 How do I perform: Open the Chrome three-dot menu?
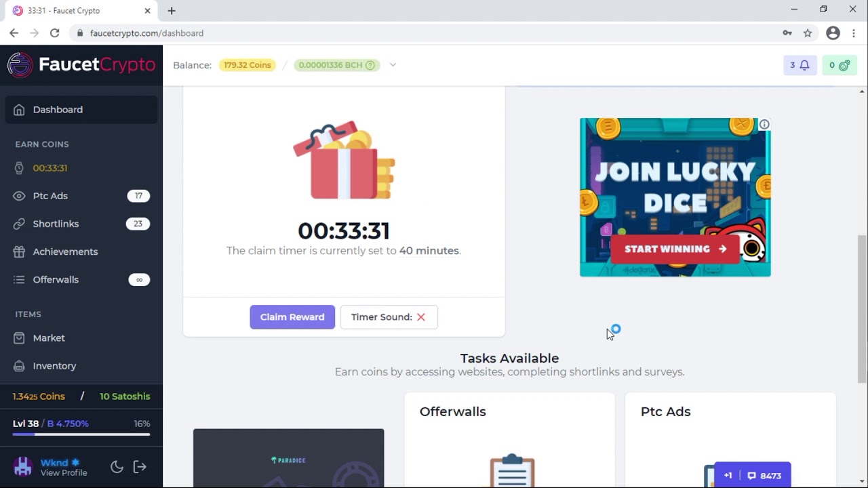(854, 33)
